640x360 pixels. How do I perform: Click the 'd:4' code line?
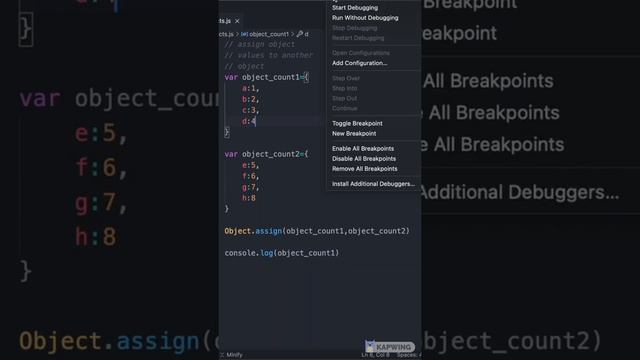click(249, 121)
